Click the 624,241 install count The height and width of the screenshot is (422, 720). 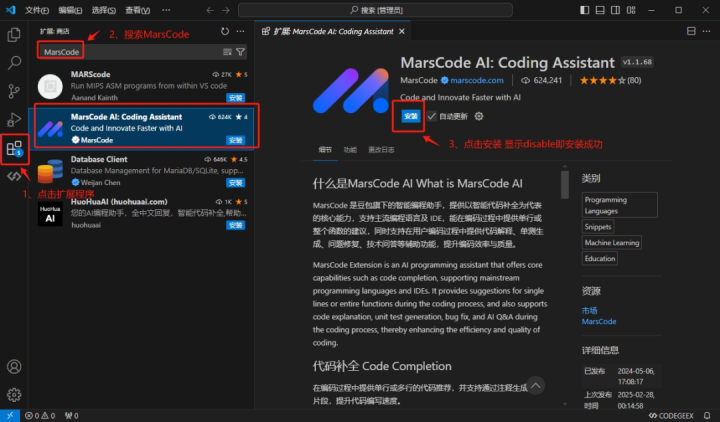pos(541,80)
